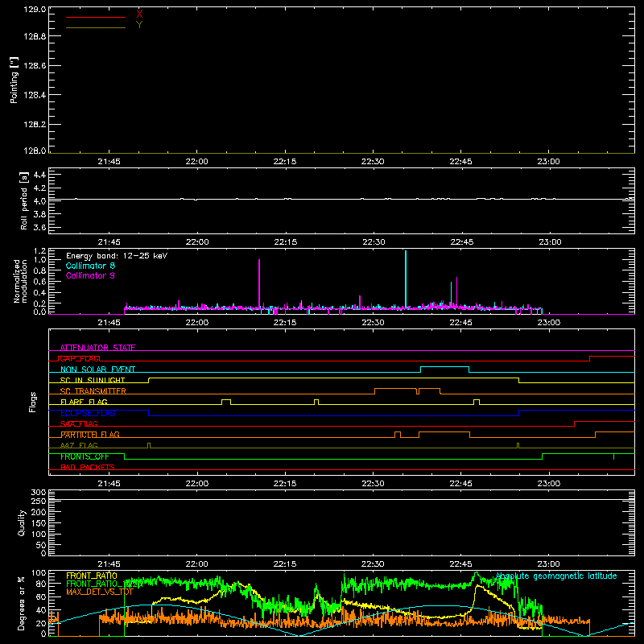Click the 128.2 tick label
Viewport: 644px width, 644px height.
click(35, 125)
